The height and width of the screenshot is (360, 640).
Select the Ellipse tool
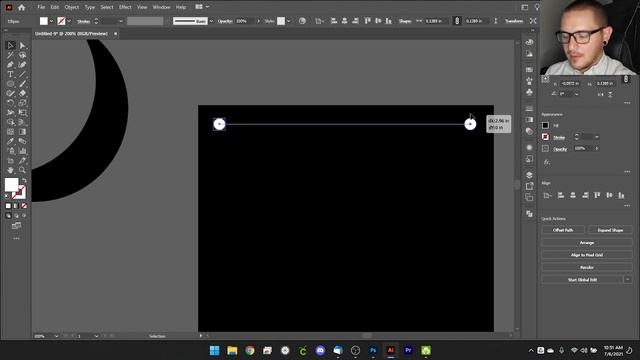click(11, 84)
